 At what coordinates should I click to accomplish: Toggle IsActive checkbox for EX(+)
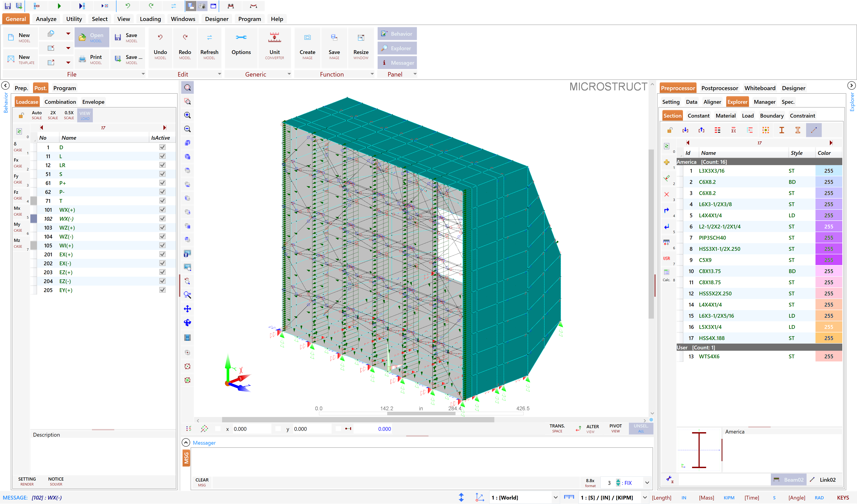[x=162, y=254]
